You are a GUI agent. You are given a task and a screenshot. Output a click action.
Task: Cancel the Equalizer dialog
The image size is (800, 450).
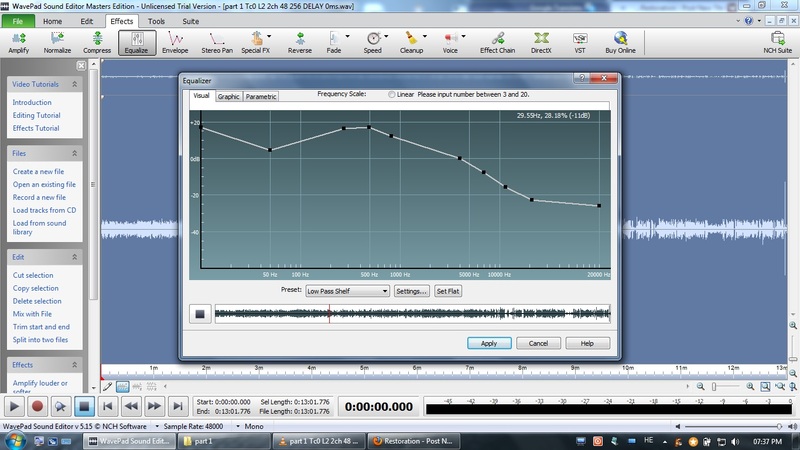click(x=538, y=343)
